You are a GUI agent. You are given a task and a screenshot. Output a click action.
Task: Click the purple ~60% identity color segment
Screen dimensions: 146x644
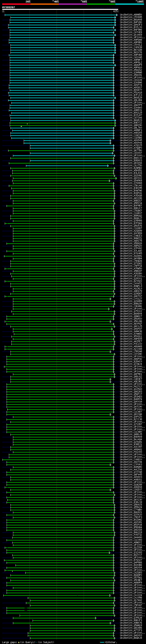pyautogui.click(x=73, y=4)
